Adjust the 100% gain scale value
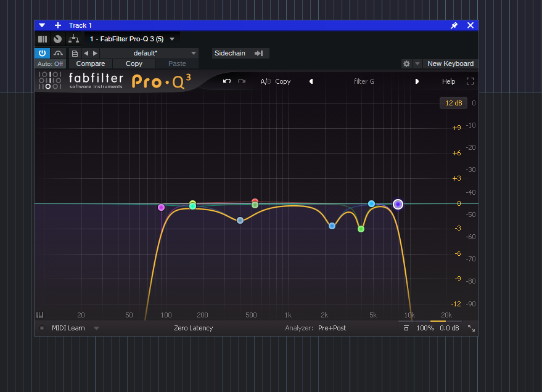This screenshot has width=542, height=392. (425, 328)
